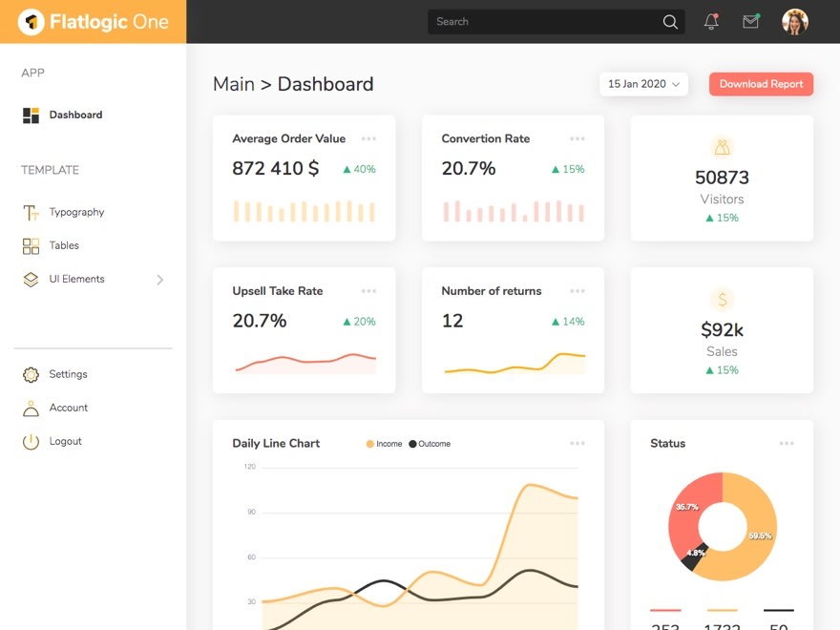Open the mail envelope icon
Image resolution: width=840 pixels, height=630 pixels.
pyautogui.click(x=751, y=22)
